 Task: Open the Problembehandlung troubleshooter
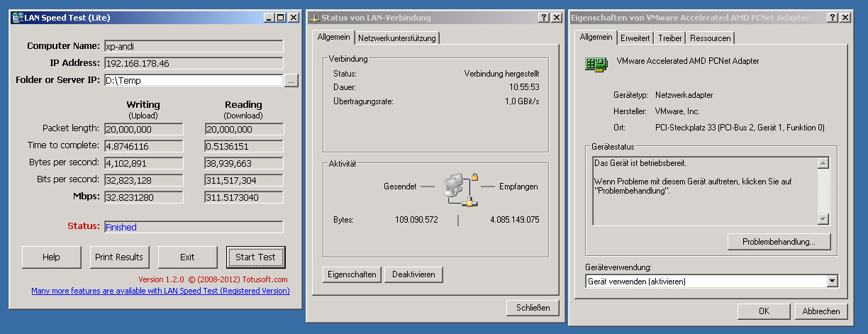[779, 242]
